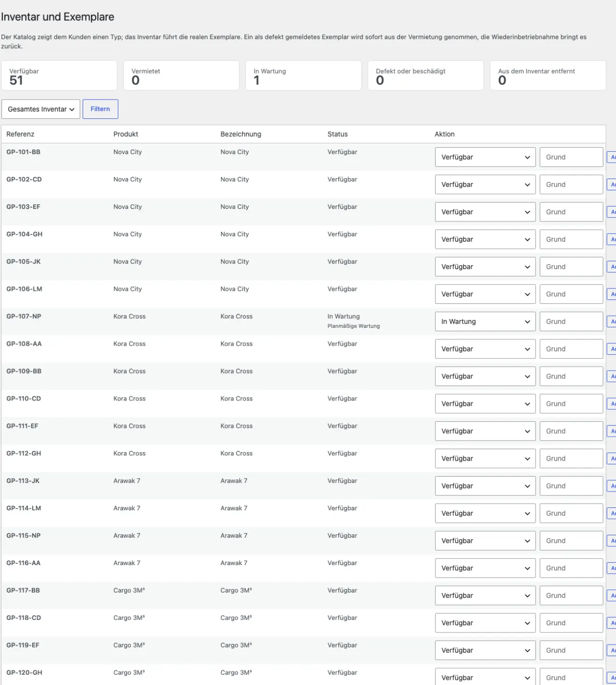616x685 pixels.
Task: Click the Produkt column header
Action: tap(126, 134)
